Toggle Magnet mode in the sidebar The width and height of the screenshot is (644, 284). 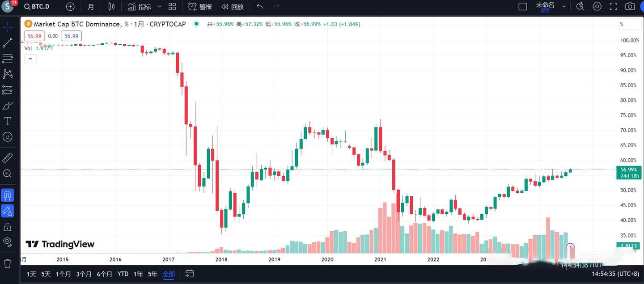click(7, 195)
